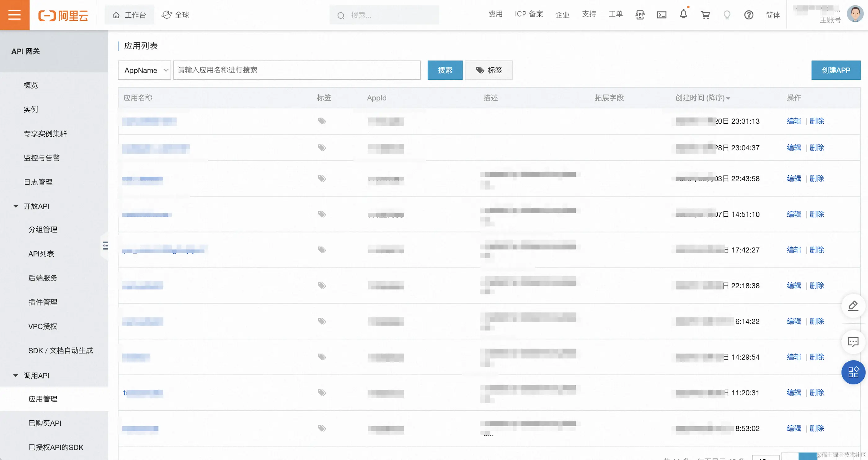Click tag icon in row created 8:53:02

point(322,428)
